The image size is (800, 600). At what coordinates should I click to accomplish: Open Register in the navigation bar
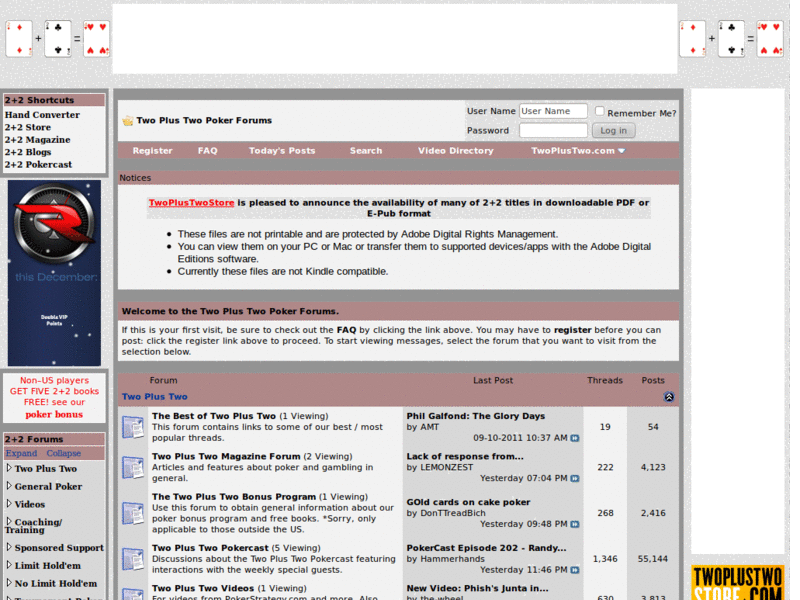pyautogui.click(x=153, y=151)
